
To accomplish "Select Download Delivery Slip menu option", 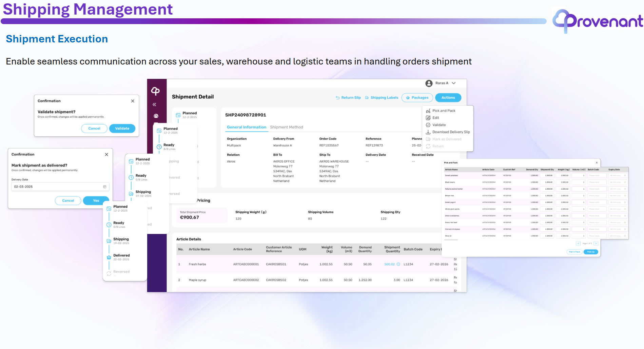I will [x=451, y=132].
